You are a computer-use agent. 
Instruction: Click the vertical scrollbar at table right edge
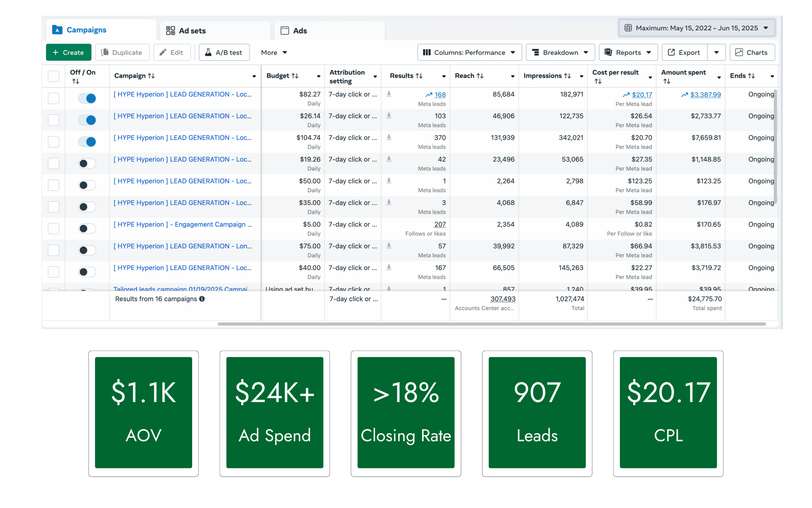[x=776, y=146]
